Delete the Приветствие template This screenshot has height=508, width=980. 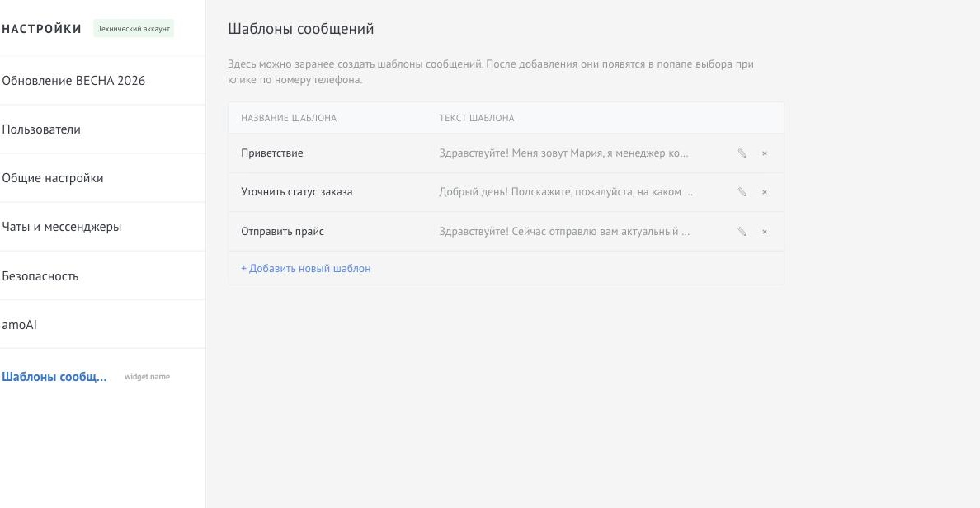point(765,153)
